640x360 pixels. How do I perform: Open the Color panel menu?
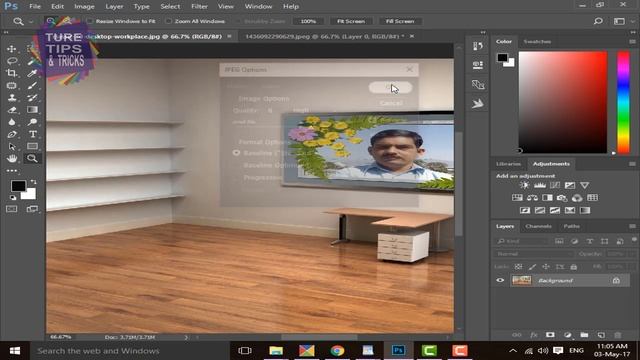point(632,42)
